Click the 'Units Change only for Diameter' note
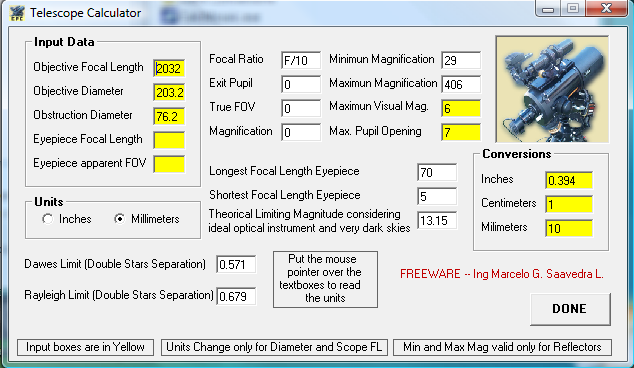The width and height of the screenshot is (634, 368). 274,347
